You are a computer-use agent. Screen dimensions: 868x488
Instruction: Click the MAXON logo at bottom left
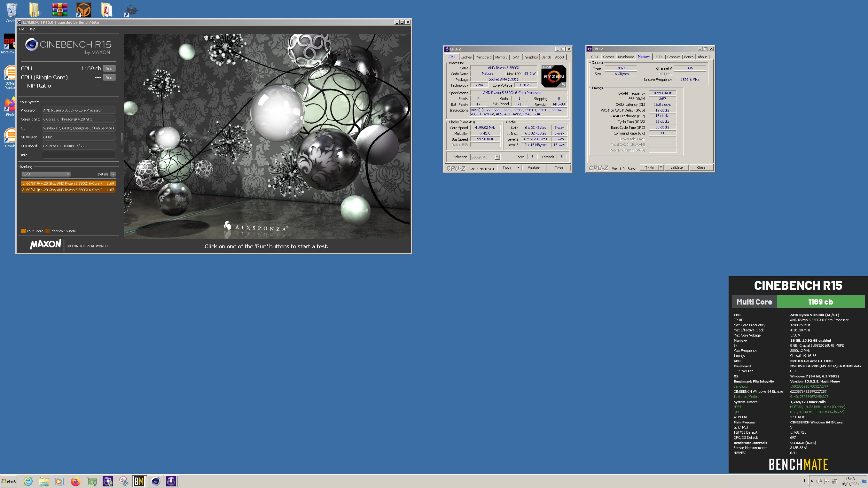pos(45,244)
